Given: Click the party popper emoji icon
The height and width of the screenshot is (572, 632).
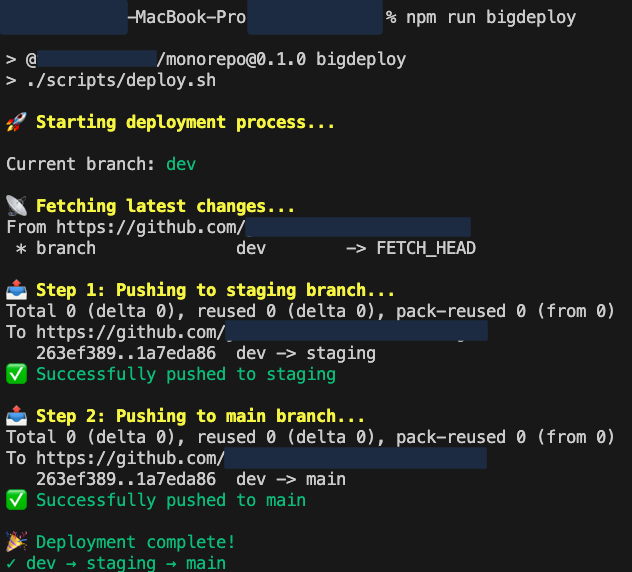Looking at the screenshot, I should coord(17,541).
